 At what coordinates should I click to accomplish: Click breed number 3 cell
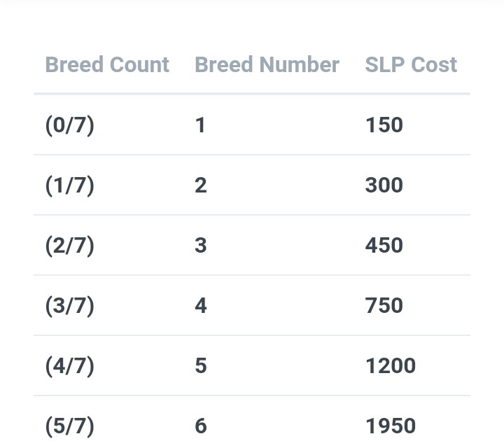point(201,246)
